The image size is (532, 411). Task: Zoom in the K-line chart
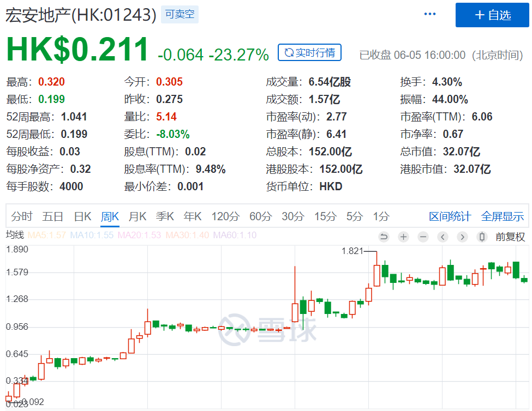pos(403,237)
